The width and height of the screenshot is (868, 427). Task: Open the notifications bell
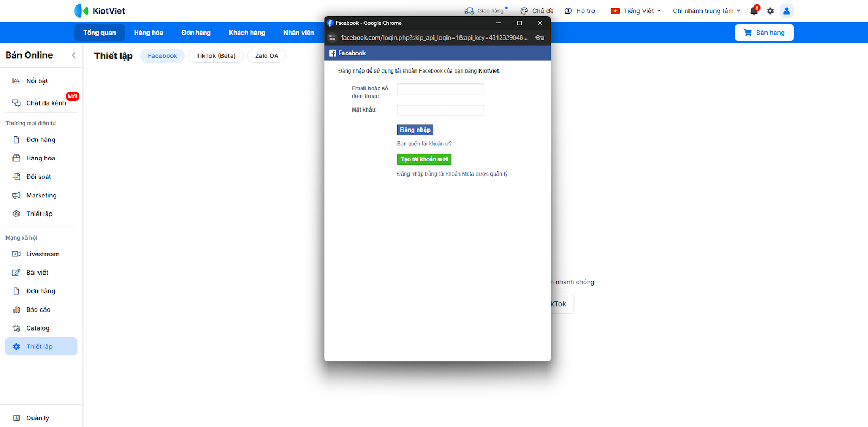tap(754, 11)
